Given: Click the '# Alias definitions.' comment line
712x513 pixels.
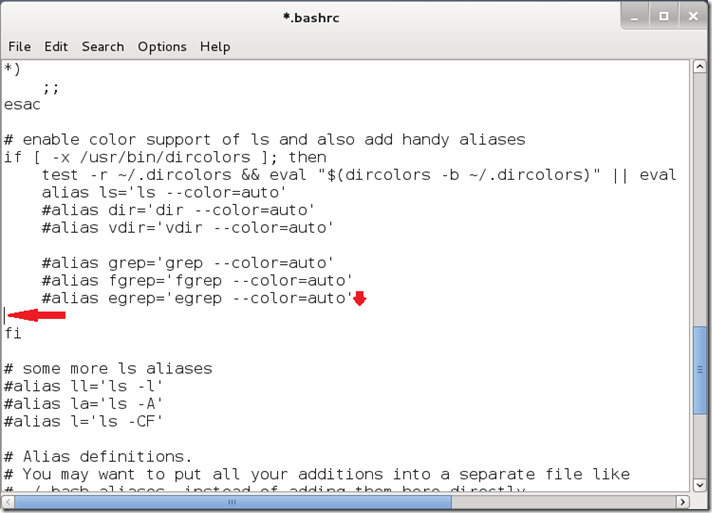Looking at the screenshot, I should (97, 456).
